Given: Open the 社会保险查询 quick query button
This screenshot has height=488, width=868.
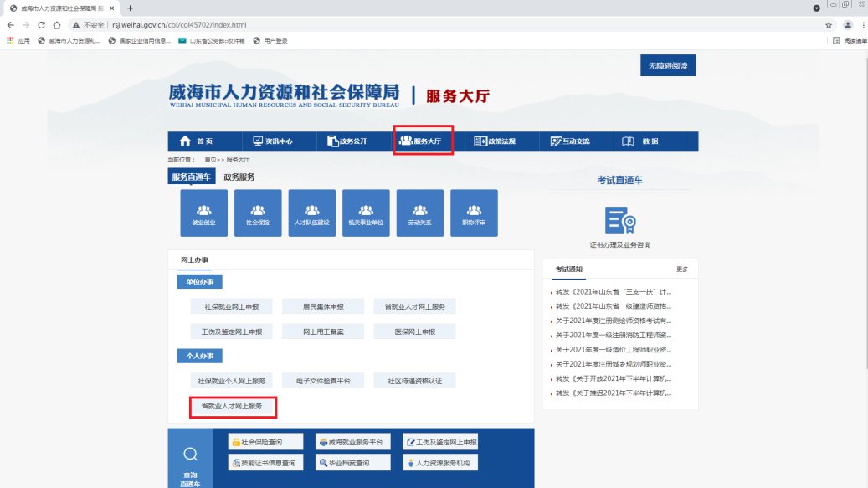Looking at the screenshot, I should [265, 441].
